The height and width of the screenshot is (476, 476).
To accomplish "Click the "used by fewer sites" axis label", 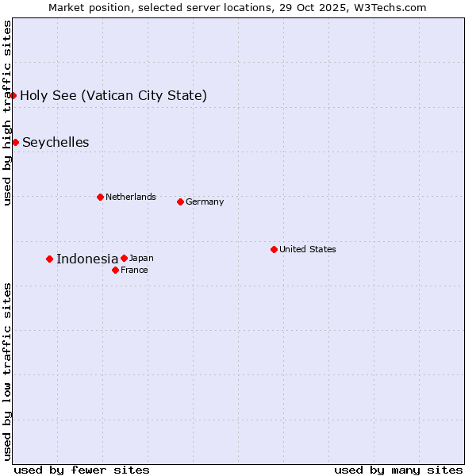I will pos(82,470).
